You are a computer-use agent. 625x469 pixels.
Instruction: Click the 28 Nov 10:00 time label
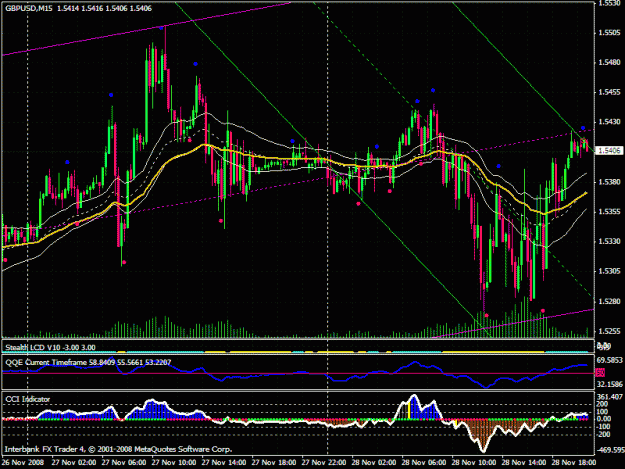[474, 463]
